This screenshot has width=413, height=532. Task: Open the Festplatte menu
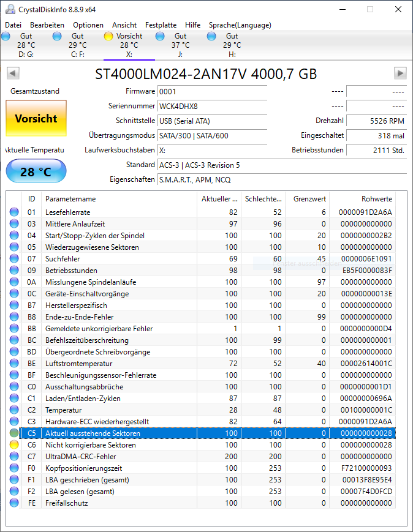161,25
